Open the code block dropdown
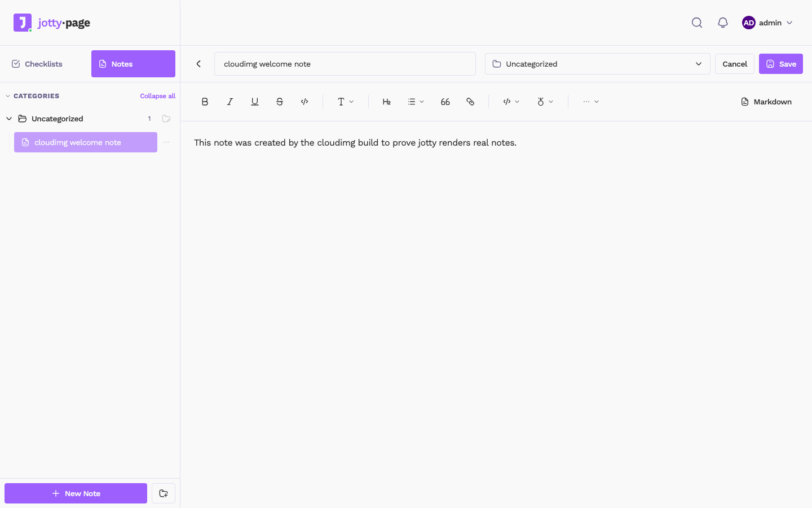Image resolution: width=812 pixels, height=508 pixels. tap(511, 102)
